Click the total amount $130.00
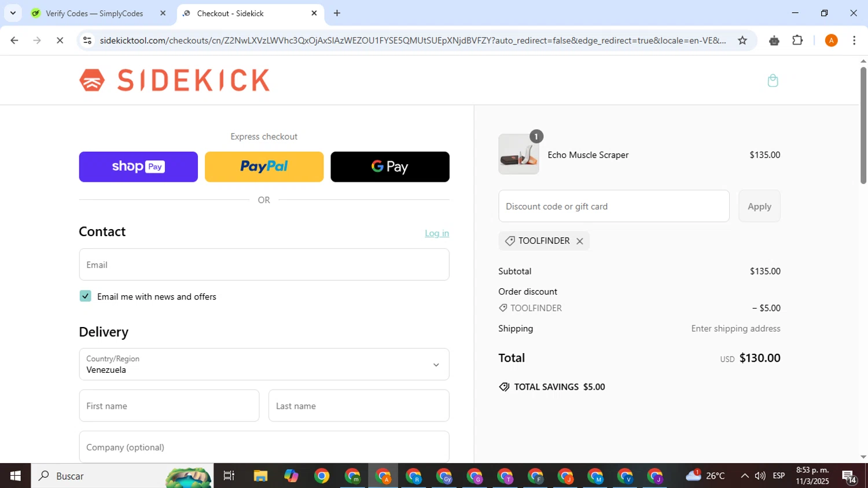Screen dimensions: 868x488 760,358
